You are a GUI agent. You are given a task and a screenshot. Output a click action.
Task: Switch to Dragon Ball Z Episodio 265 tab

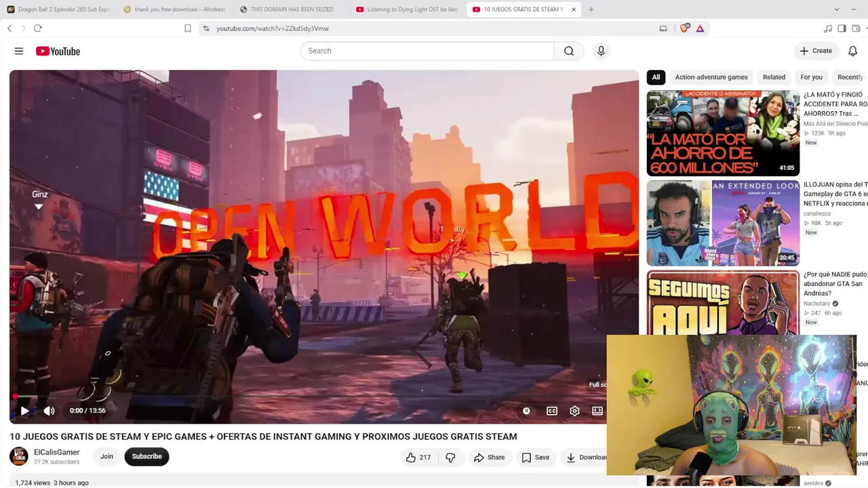tap(58, 9)
